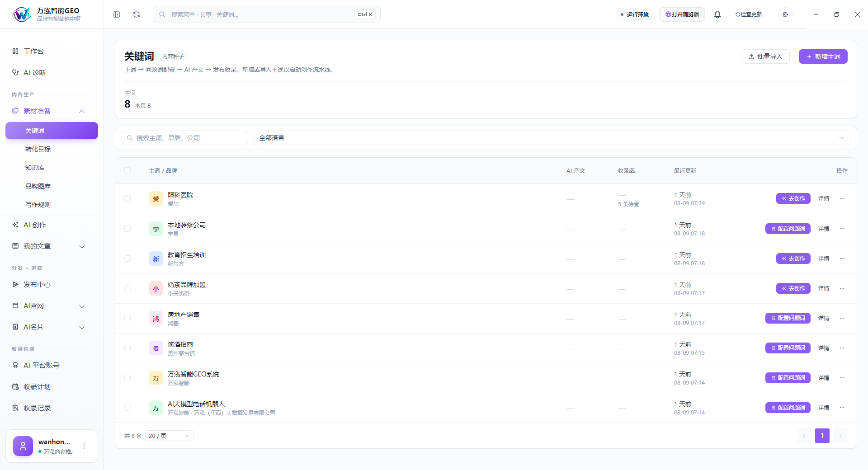Open more options for 奶茶品牌加盟 row
The width and height of the screenshot is (868, 470).
tap(842, 288)
